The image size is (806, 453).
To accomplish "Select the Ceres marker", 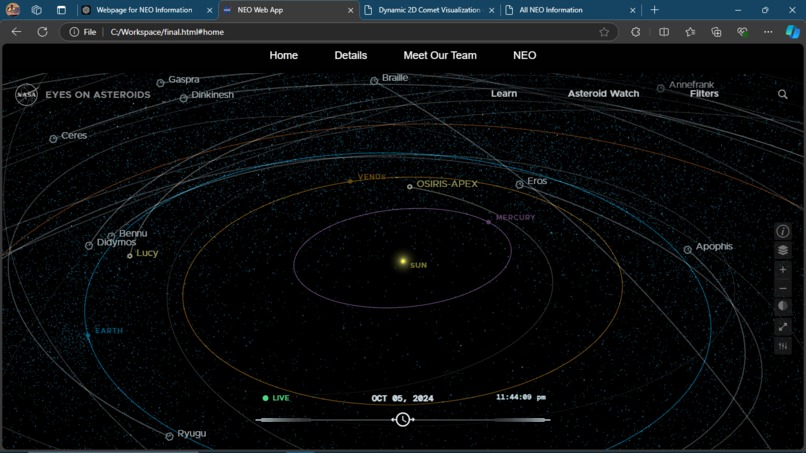I will tap(53, 139).
